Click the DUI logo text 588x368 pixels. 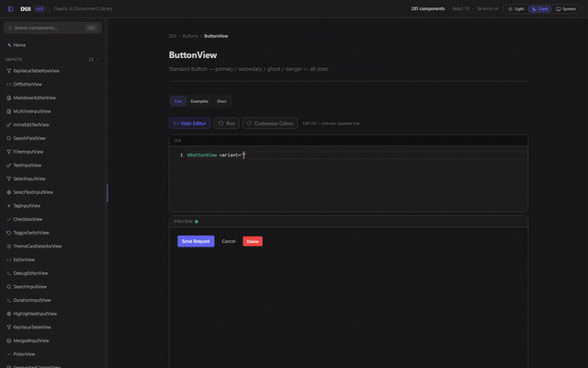point(26,8)
